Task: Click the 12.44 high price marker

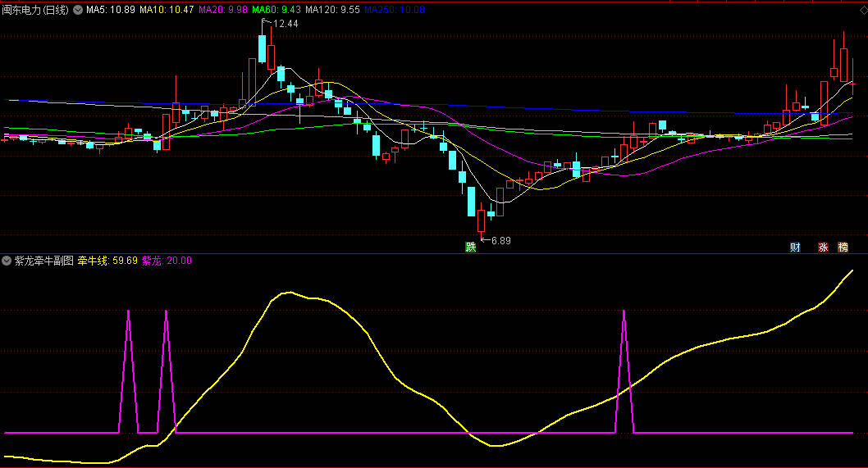Action: click(286, 24)
